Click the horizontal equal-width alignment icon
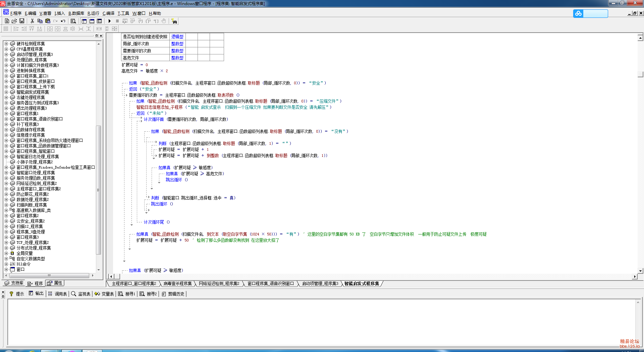 coord(99,29)
